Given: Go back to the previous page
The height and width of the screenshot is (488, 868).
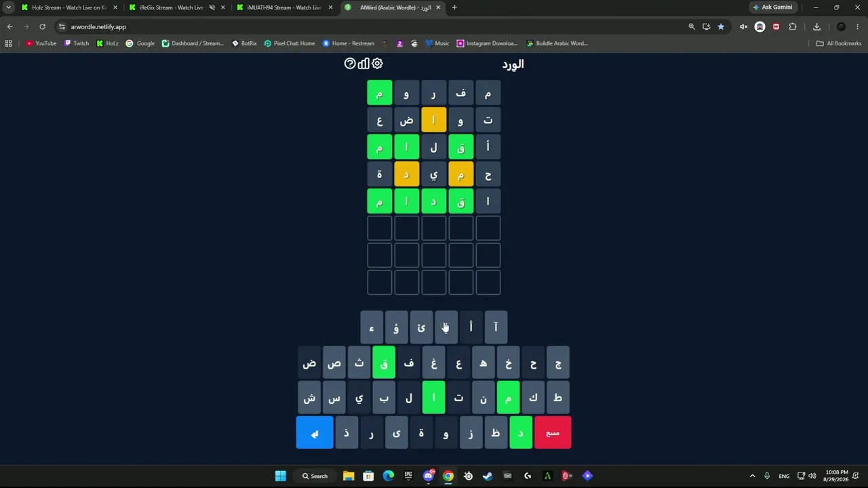Looking at the screenshot, I should point(9,26).
